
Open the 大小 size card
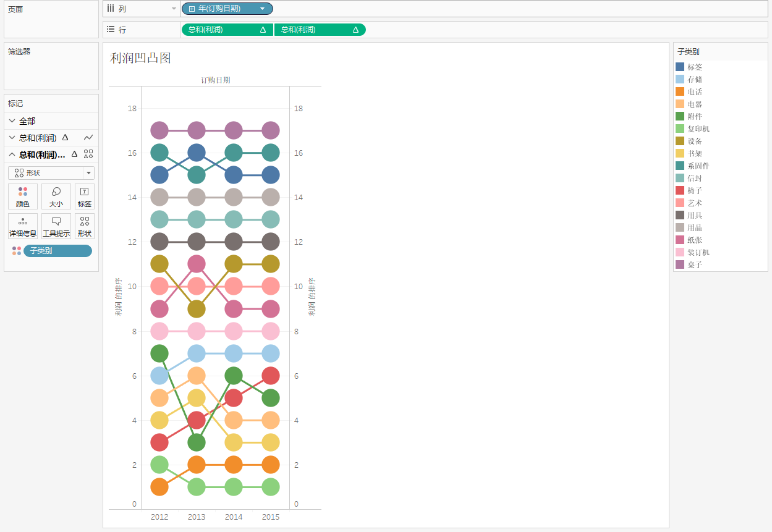point(56,196)
